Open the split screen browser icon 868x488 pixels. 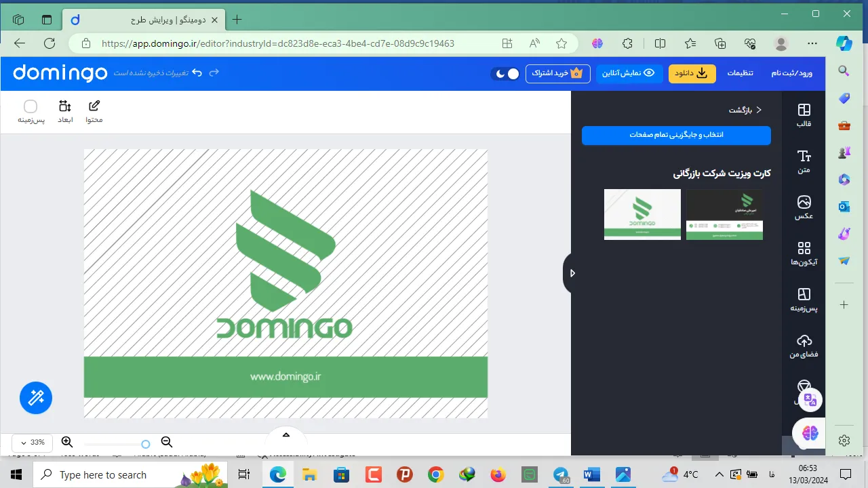(x=660, y=43)
